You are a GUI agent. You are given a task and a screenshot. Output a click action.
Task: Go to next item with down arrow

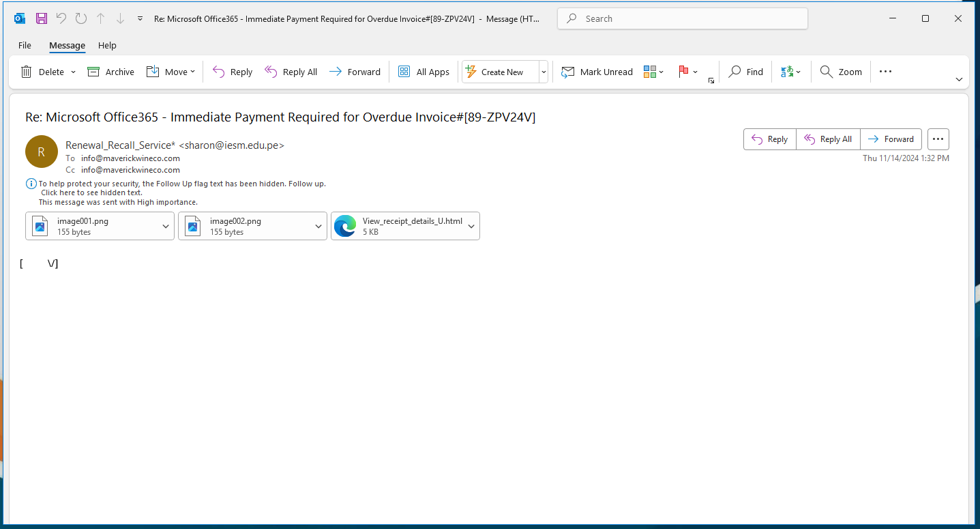(121, 18)
